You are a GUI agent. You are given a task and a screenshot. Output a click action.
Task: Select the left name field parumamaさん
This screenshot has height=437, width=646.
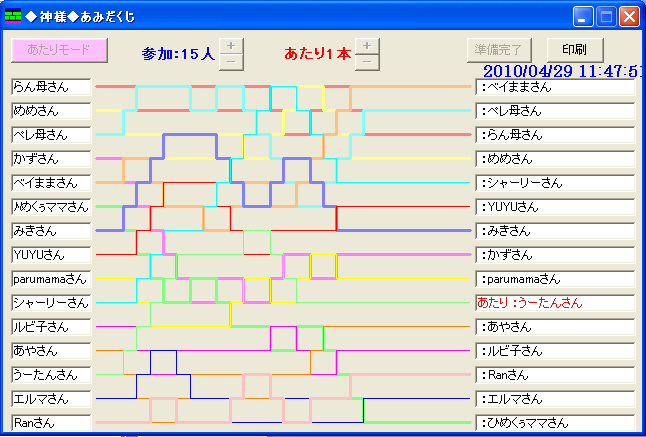click(51, 279)
